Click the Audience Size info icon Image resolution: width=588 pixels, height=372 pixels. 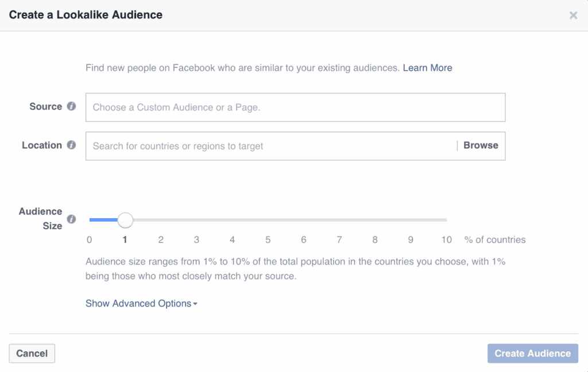coord(71,219)
